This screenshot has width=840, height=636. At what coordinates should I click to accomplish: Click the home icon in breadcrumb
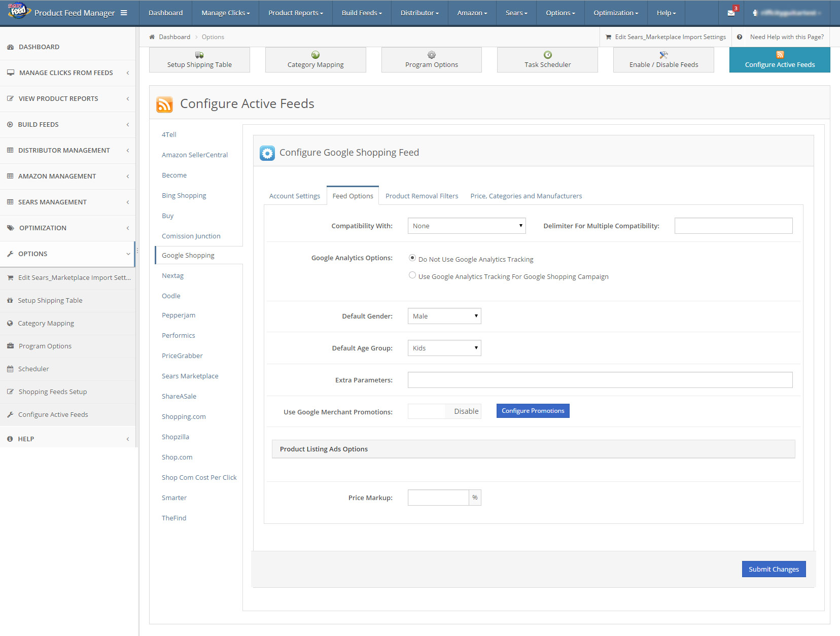152,37
